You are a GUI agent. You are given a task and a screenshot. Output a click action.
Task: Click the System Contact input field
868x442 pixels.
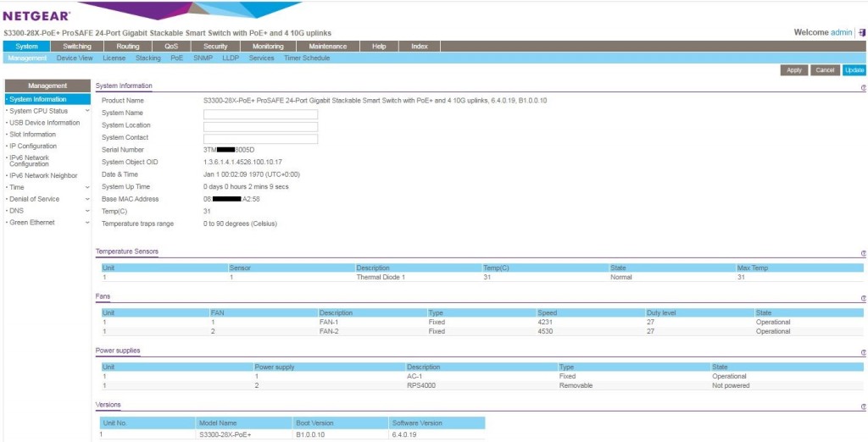[x=261, y=139]
